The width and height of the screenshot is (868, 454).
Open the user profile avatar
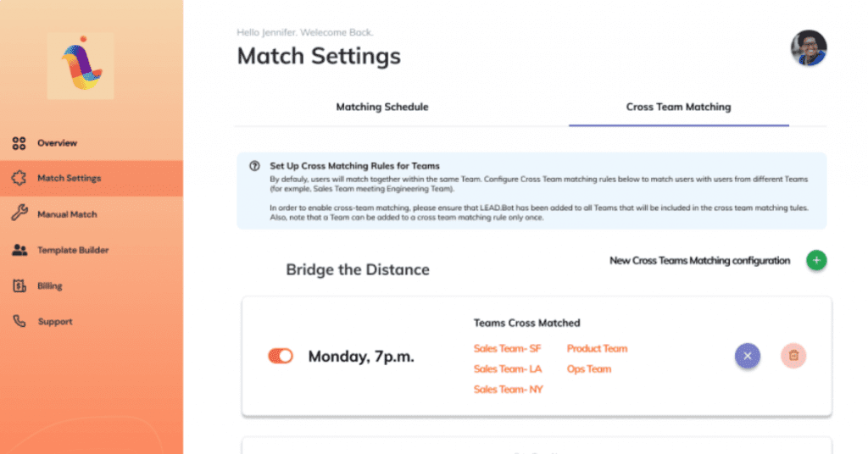click(x=809, y=48)
